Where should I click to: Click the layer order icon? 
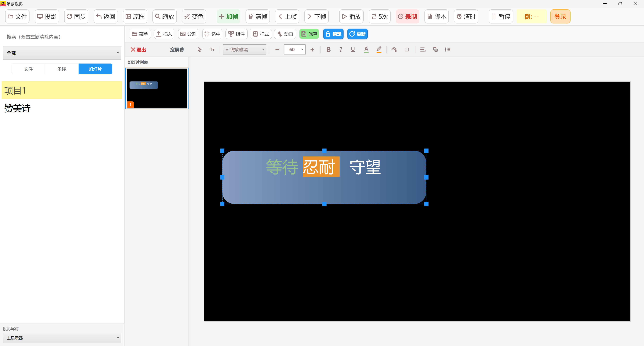[x=435, y=49]
